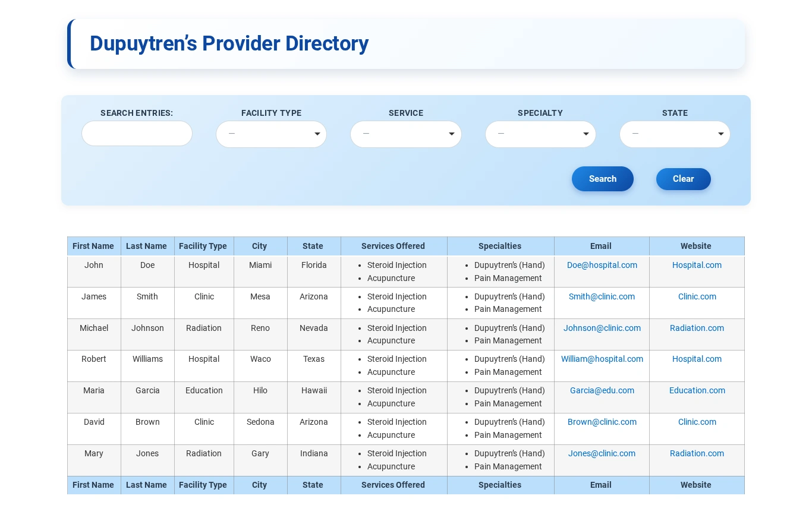Image resolution: width=812 pixels, height=524 pixels.
Task: Click the Johnson@clinic.com email link
Action: [602, 328]
